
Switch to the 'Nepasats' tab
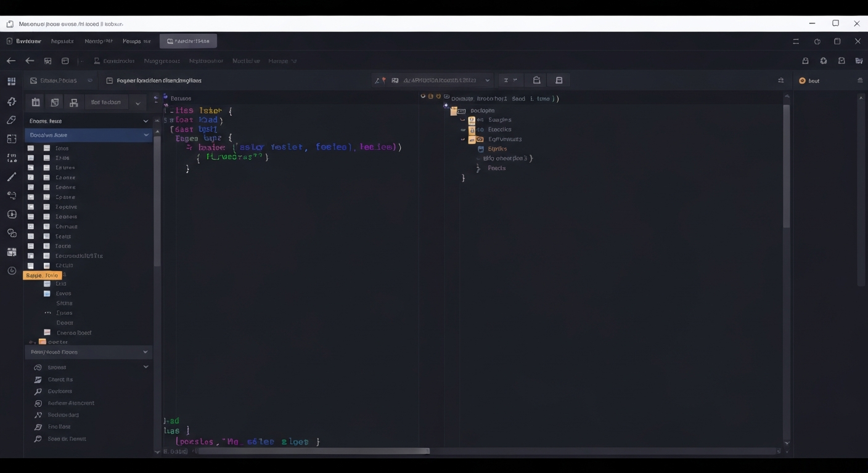(62, 41)
